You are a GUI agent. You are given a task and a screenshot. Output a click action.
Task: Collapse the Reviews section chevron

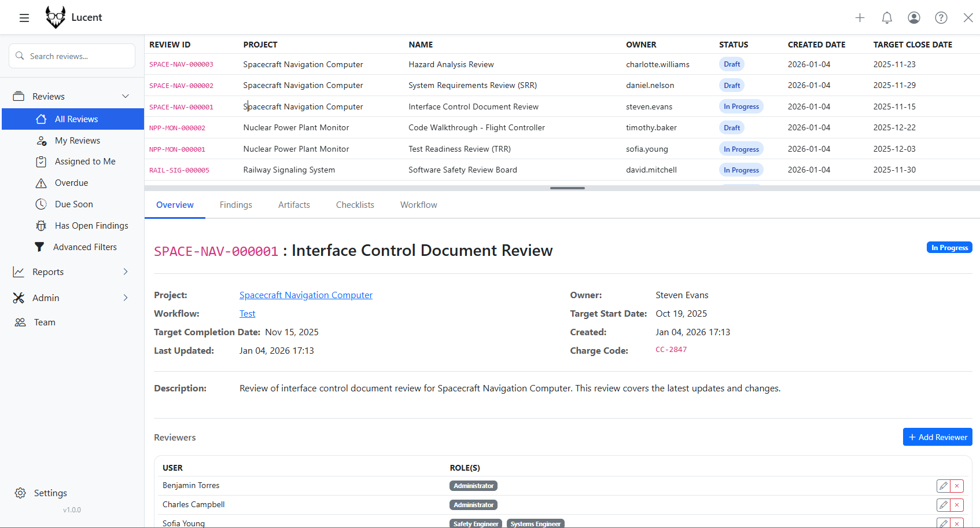pyautogui.click(x=126, y=96)
